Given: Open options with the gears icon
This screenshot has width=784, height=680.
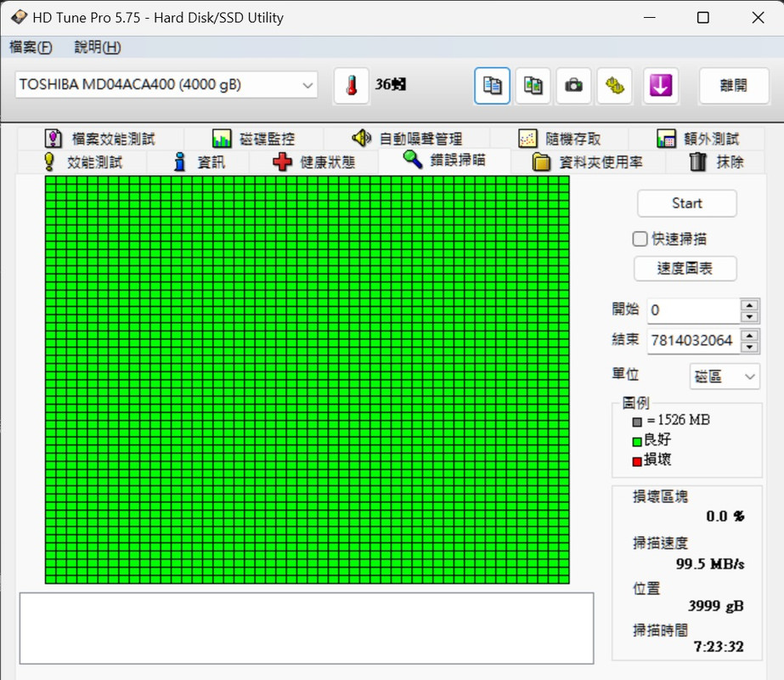Looking at the screenshot, I should point(614,86).
